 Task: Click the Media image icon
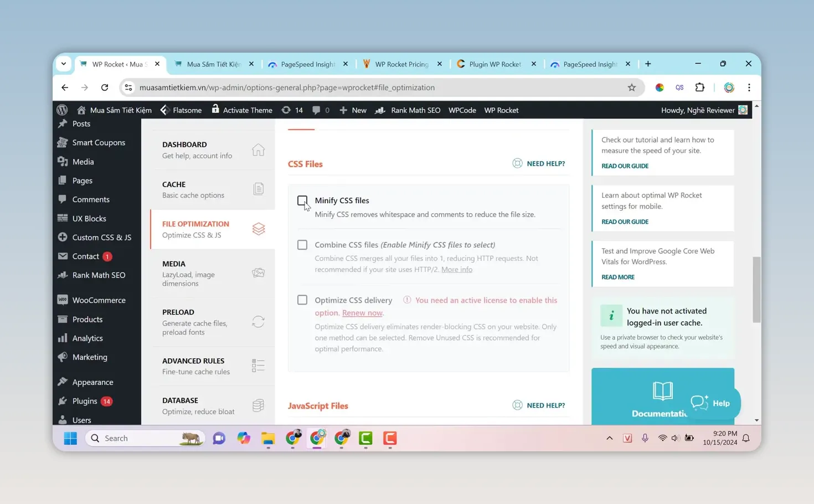[258, 272]
